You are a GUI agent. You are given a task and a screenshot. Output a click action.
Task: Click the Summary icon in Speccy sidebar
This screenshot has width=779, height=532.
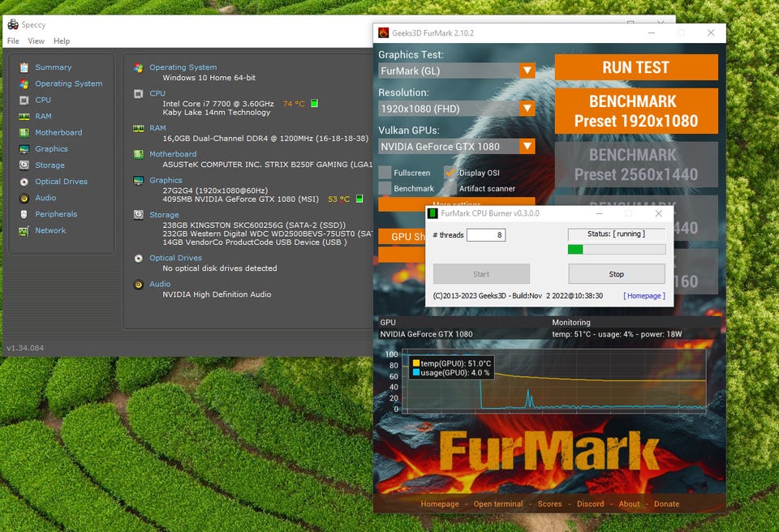point(24,67)
